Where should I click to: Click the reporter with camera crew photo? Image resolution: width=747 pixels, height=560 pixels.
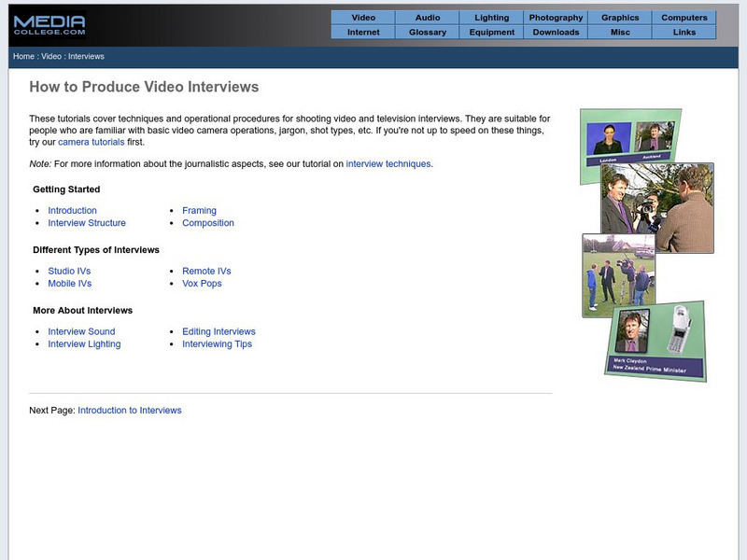(x=657, y=210)
